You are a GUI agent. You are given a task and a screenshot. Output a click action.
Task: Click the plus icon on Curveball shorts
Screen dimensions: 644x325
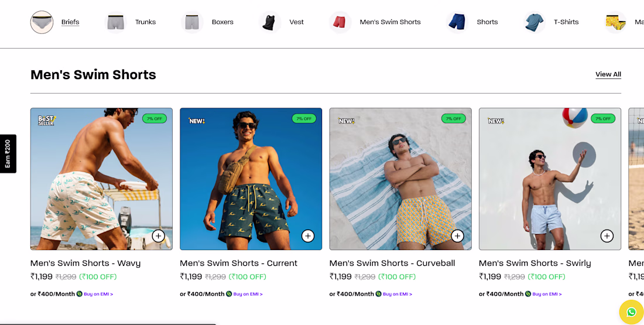click(457, 236)
